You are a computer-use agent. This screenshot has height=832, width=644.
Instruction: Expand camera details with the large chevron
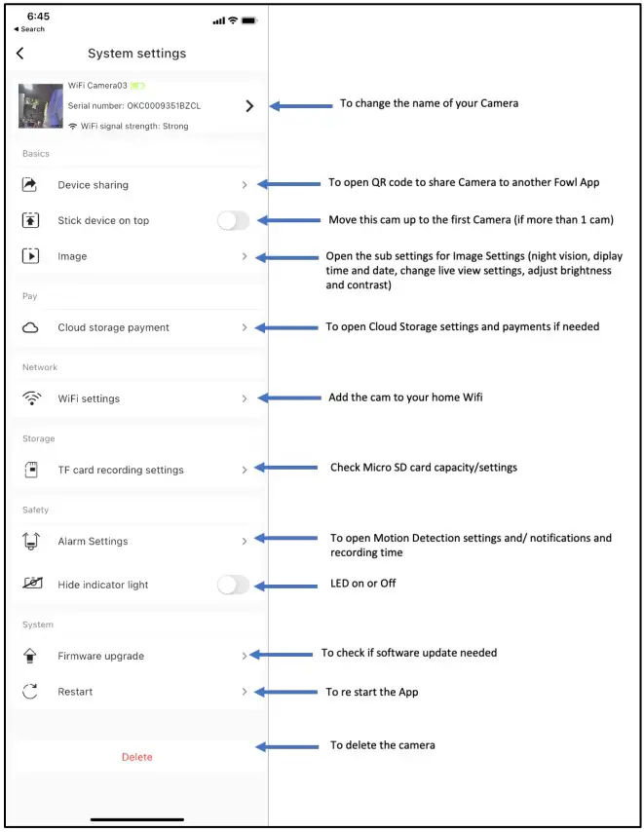pyautogui.click(x=249, y=106)
